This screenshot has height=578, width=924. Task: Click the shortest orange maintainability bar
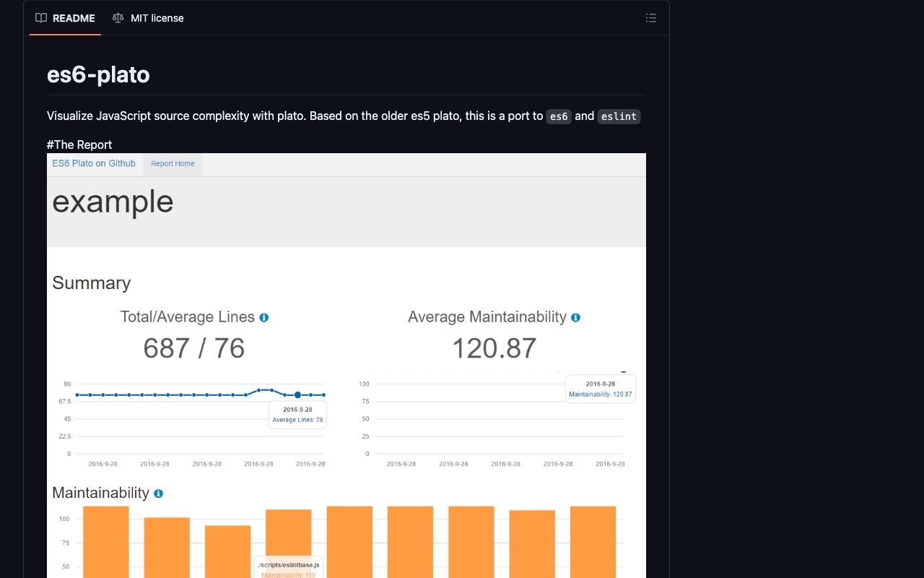click(x=228, y=551)
